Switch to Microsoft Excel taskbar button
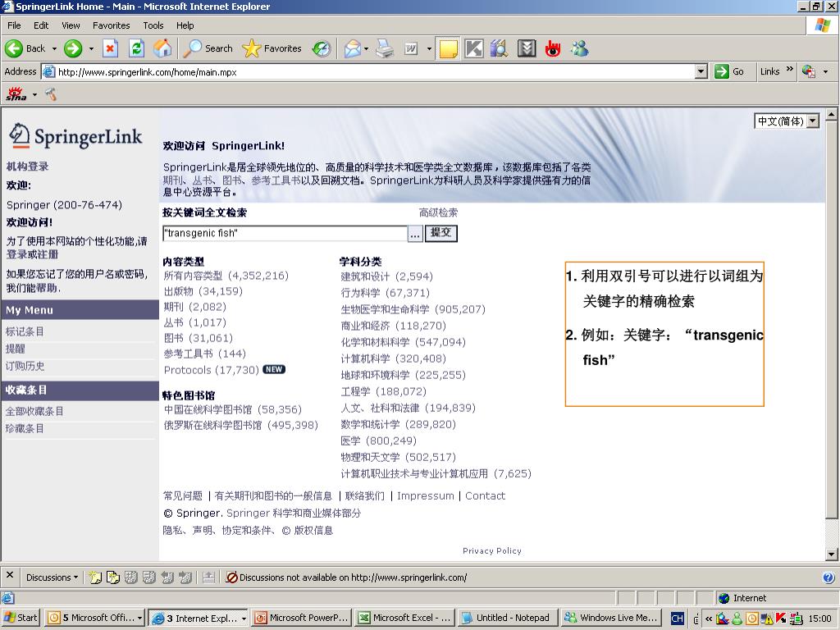Viewport: 840px width, 630px height. pyautogui.click(x=406, y=618)
